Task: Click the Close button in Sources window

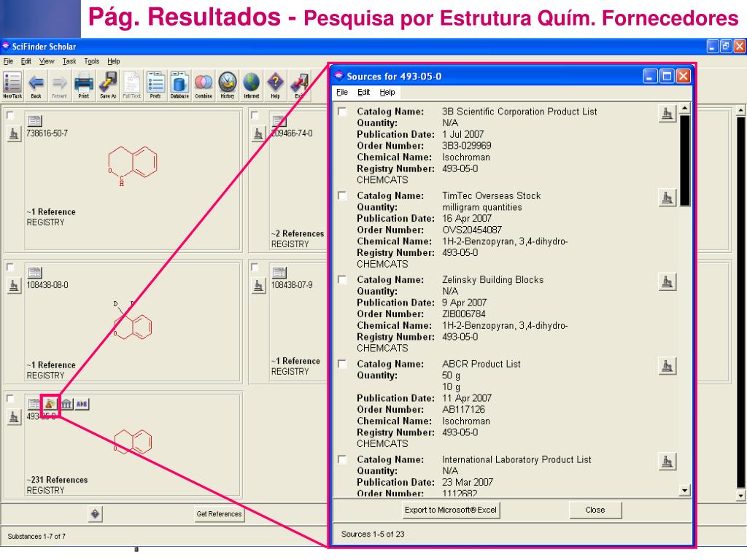Action: (x=595, y=510)
